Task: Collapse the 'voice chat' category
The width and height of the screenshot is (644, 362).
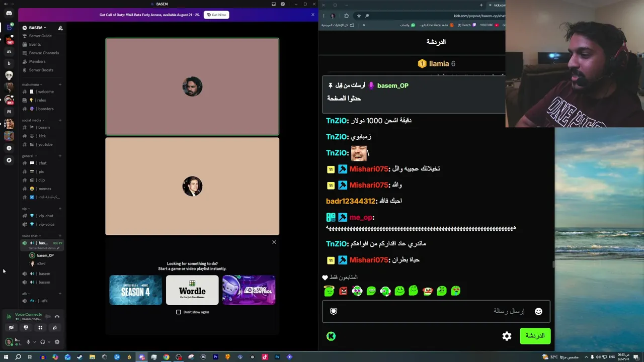Action: (31, 236)
